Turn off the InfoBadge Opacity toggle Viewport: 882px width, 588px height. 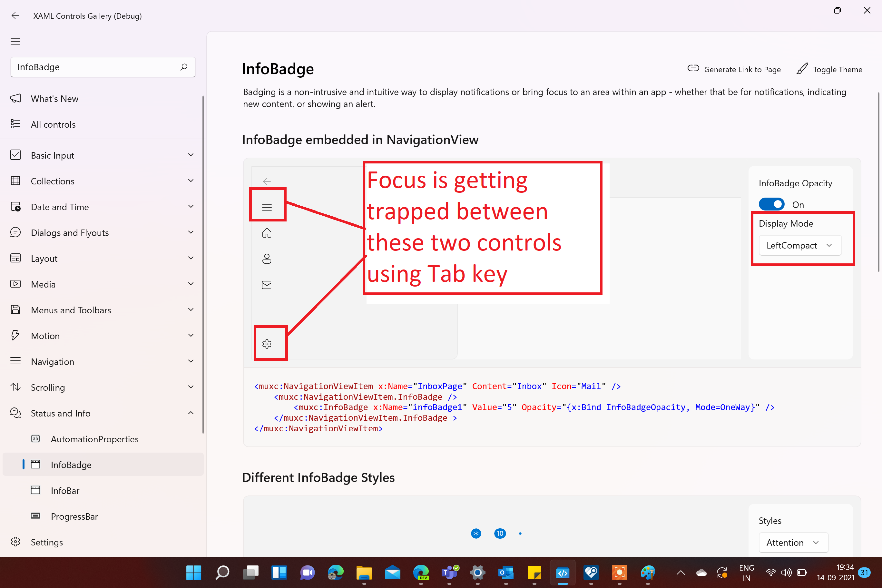click(771, 204)
